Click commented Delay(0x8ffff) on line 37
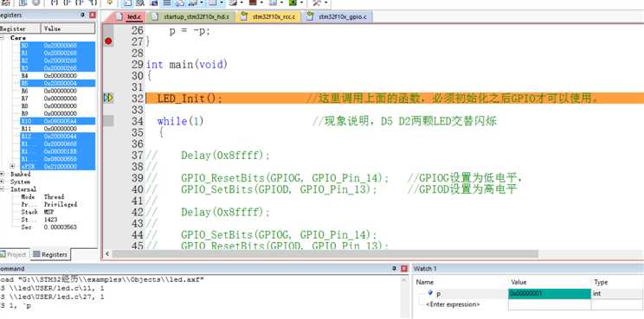The height and width of the screenshot is (319, 644). [225, 156]
